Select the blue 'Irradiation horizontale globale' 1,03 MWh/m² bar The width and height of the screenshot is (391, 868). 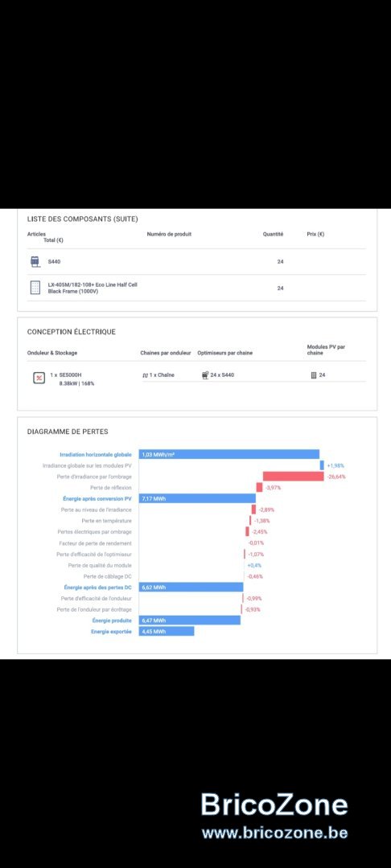pyautogui.click(x=229, y=454)
